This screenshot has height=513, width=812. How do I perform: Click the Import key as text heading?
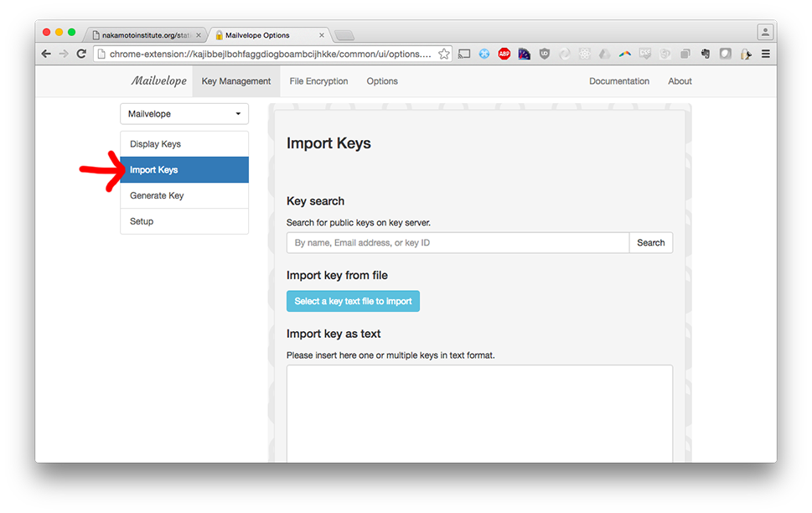point(334,334)
